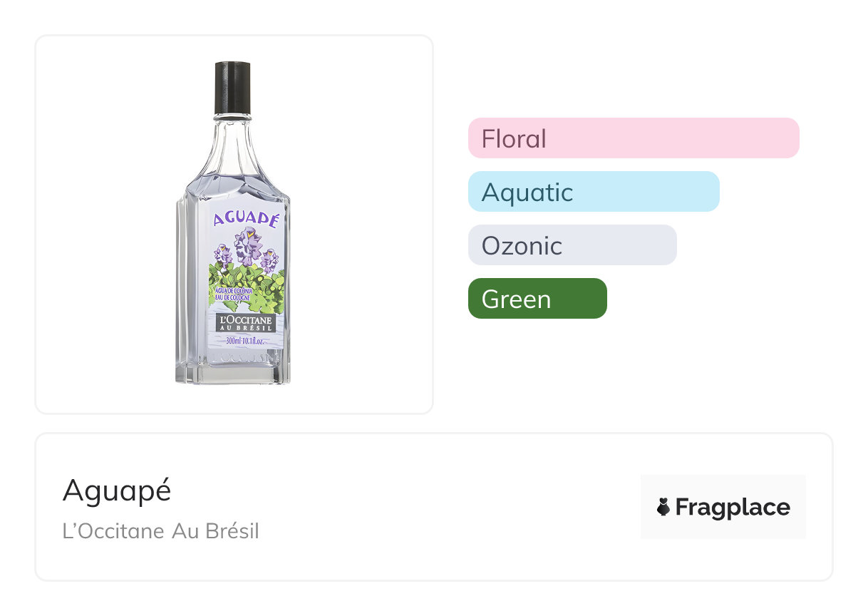Click the small right purple flower on label

pos(270,259)
